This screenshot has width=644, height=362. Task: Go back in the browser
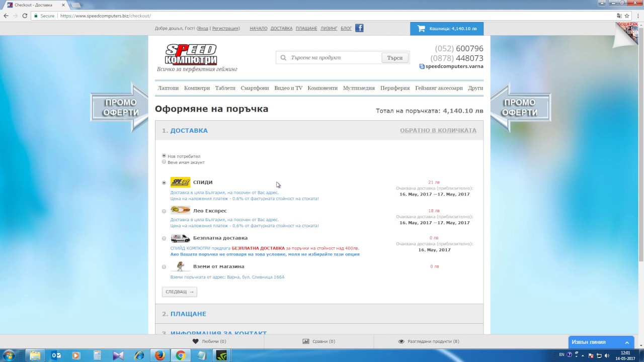[x=6, y=16]
